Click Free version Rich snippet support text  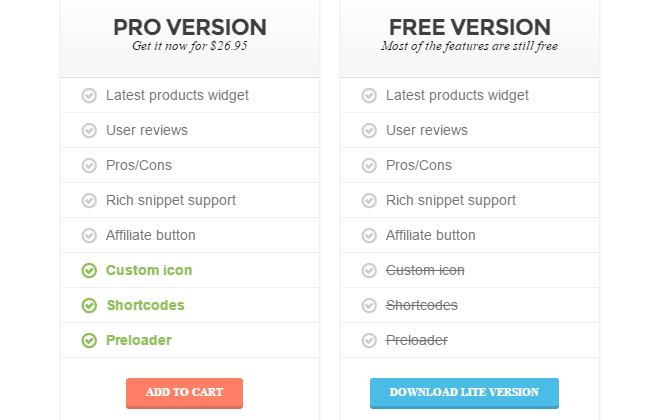point(451,200)
